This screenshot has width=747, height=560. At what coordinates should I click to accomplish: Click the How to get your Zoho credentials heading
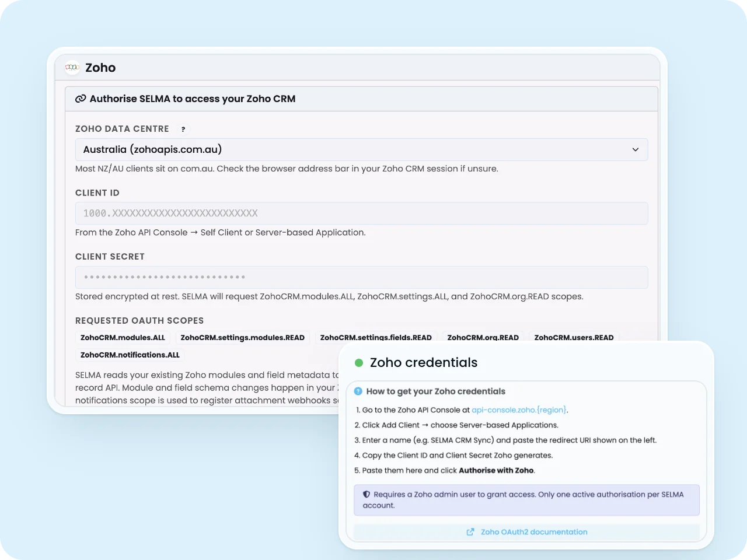[x=436, y=391]
